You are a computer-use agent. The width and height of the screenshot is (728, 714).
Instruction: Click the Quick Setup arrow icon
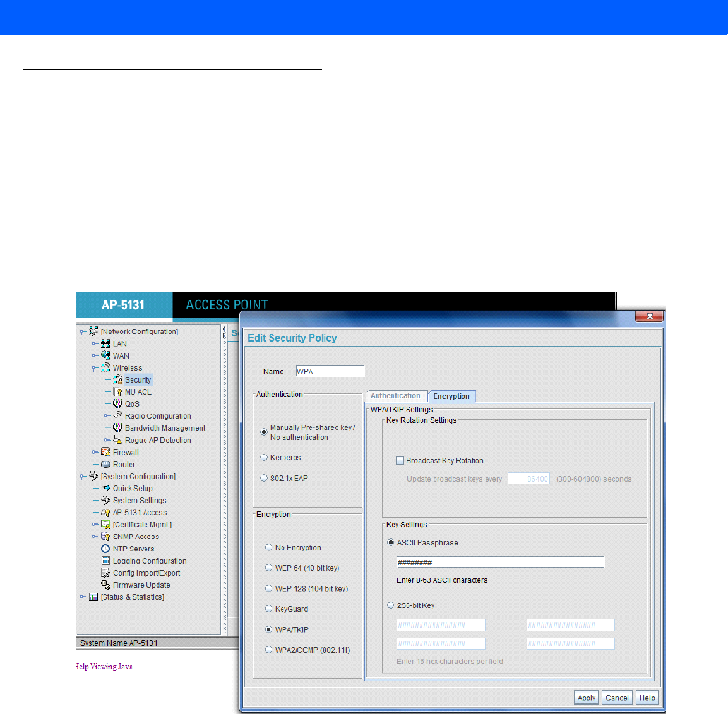pyautogui.click(x=106, y=489)
